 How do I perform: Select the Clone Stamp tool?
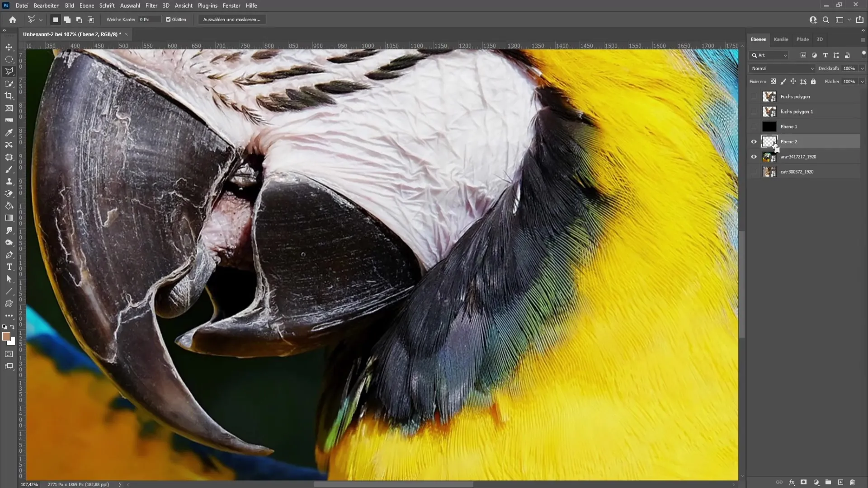[x=9, y=181]
